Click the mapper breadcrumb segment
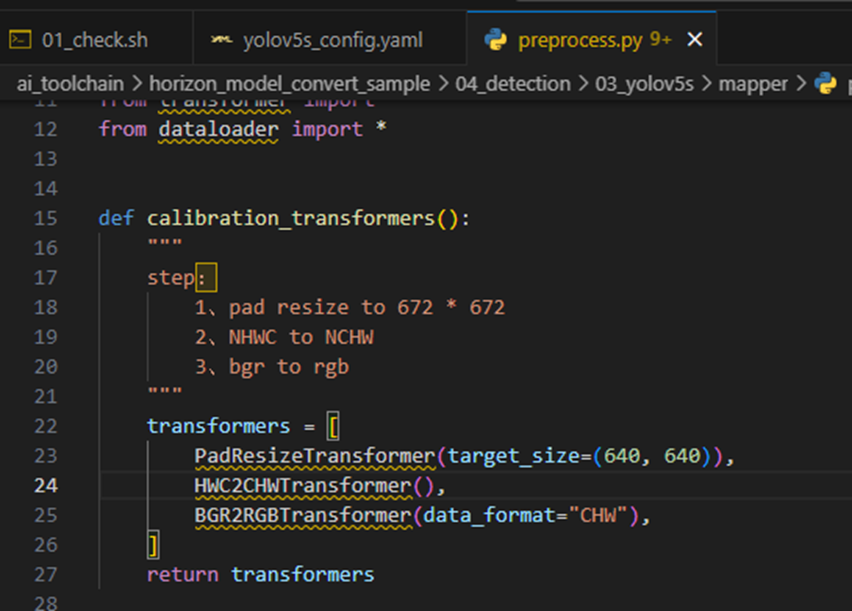The width and height of the screenshot is (852, 611). click(x=753, y=84)
